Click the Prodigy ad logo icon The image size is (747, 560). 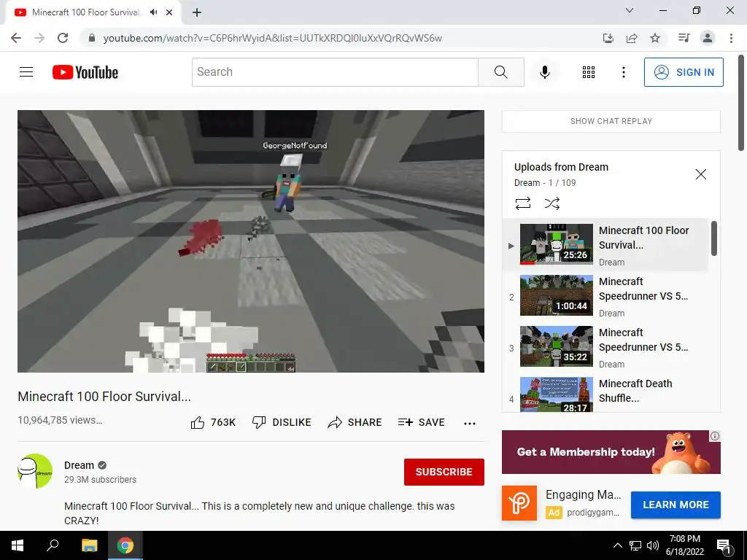coord(519,503)
